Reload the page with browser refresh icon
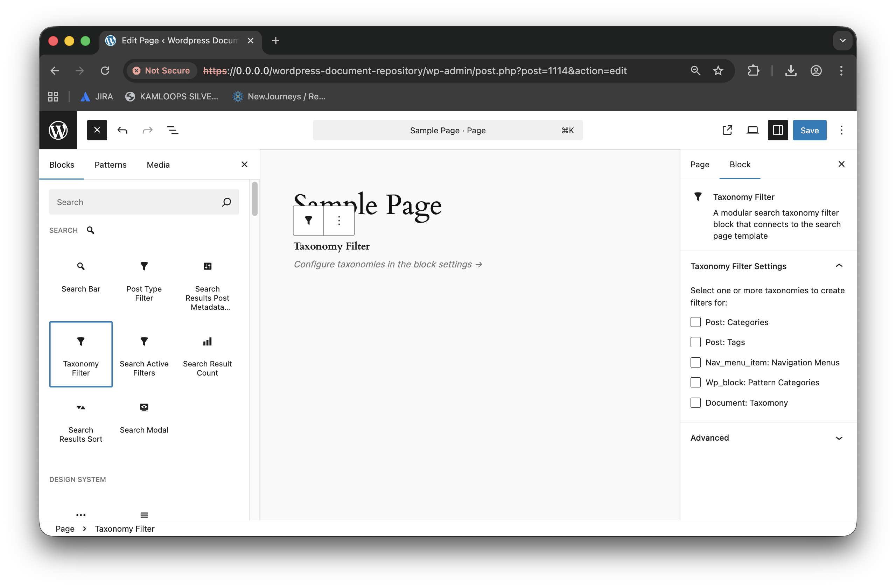Screen dimensions: 896x588 click(105, 71)
